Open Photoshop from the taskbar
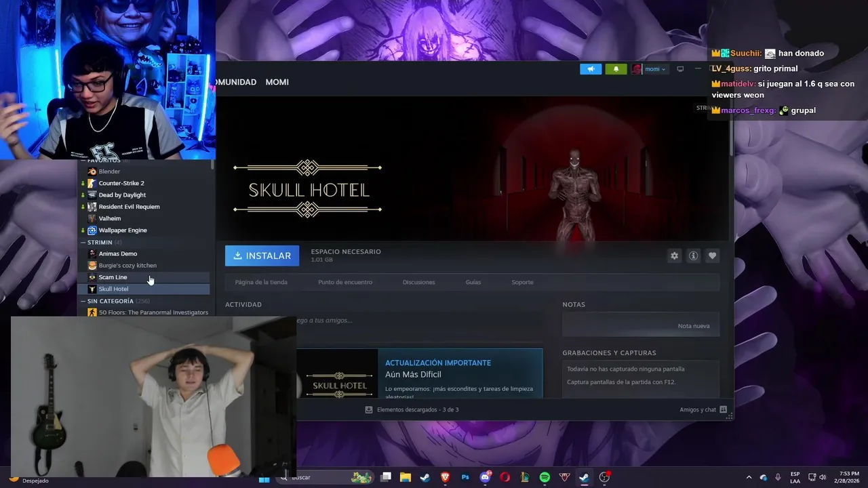The height and width of the screenshot is (488, 868). pos(465,478)
